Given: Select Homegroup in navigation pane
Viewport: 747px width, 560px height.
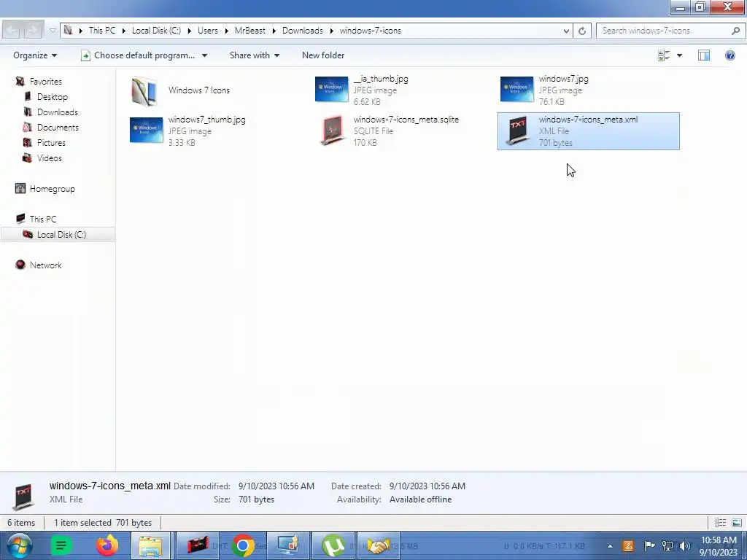Looking at the screenshot, I should [x=52, y=189].
